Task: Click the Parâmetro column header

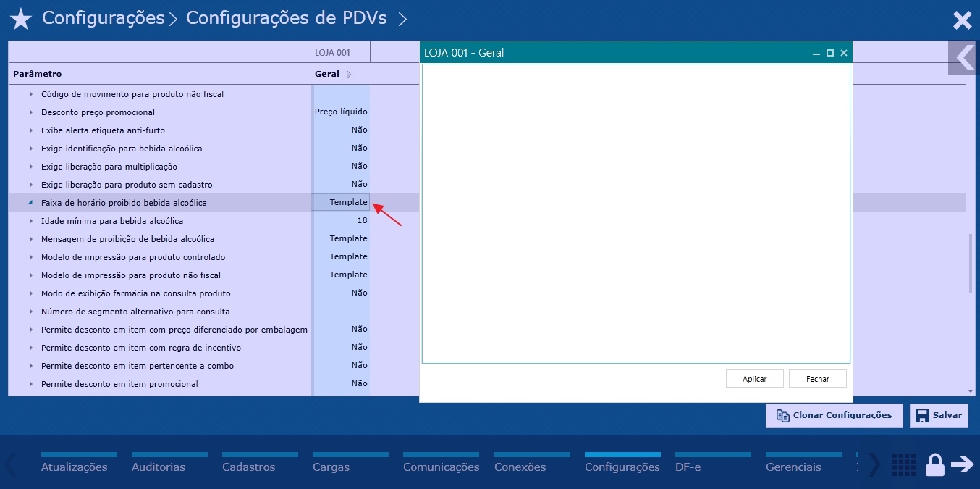Action: [38, 74]
